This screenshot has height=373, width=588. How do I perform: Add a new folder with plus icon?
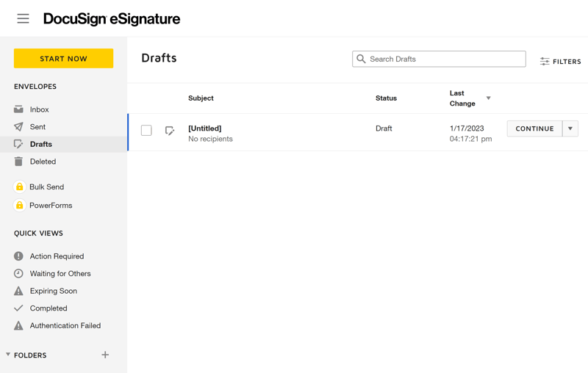click(x=105, y=355)
